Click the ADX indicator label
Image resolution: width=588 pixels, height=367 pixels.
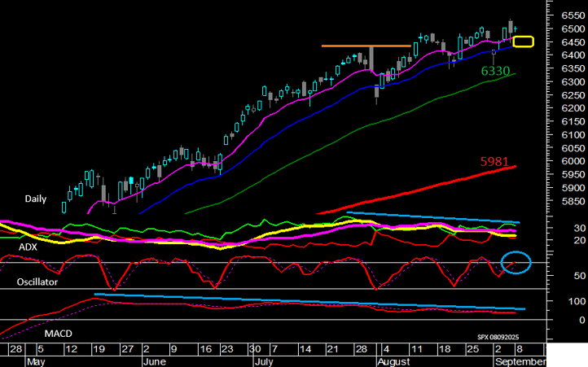click(29, 247)
